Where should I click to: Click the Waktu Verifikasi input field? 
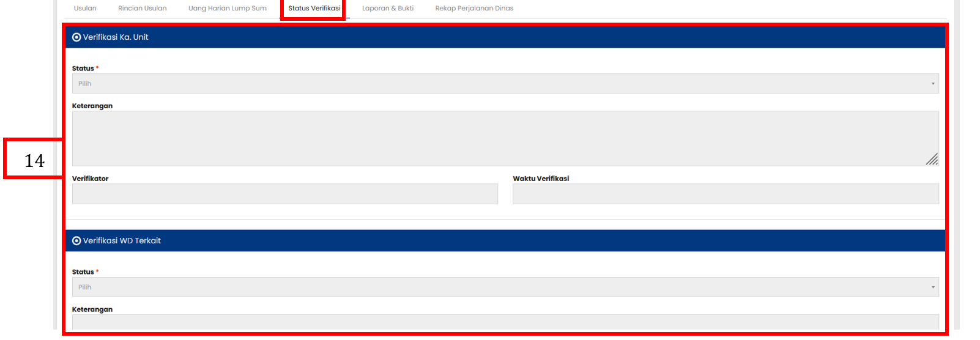(x=726, y=194)
